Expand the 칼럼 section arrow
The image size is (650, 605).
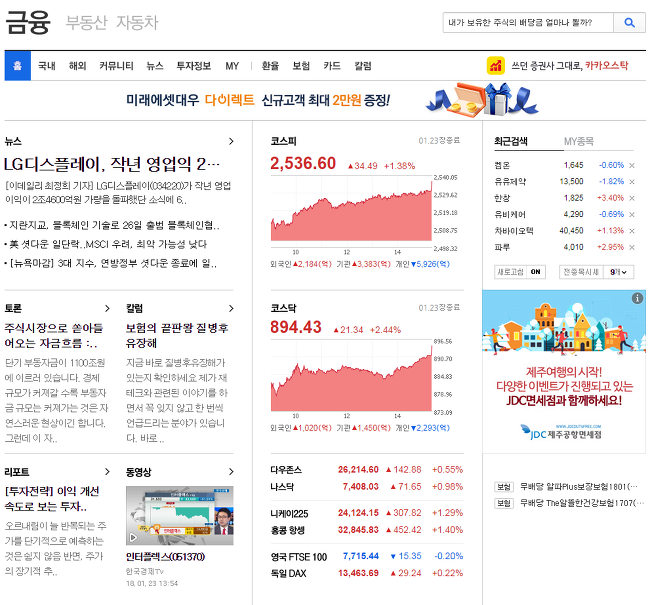pos(231,308)
